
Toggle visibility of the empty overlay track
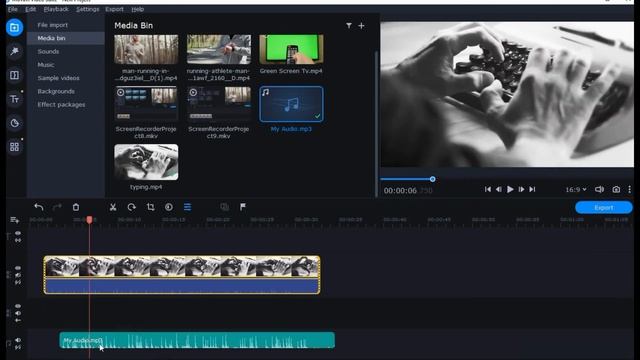pos(18,306)
